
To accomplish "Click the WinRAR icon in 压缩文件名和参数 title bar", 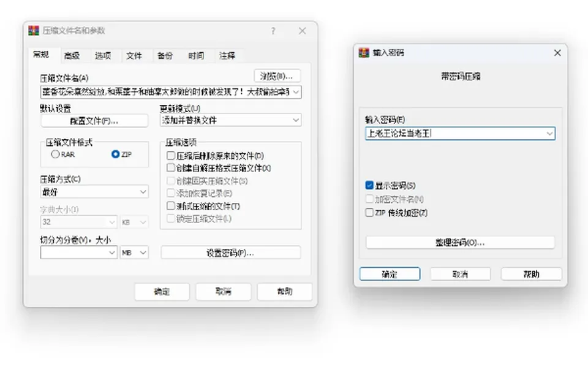I will (x=34, y=31).
